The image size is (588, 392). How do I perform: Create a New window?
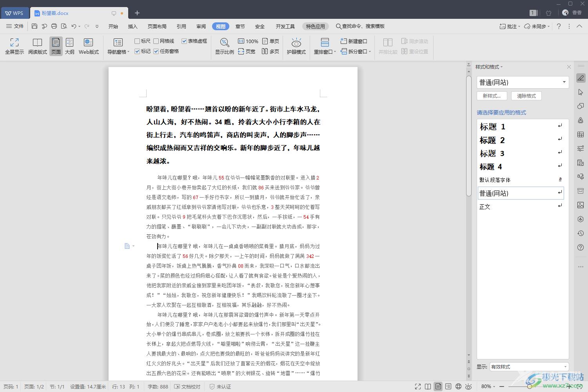354,41
